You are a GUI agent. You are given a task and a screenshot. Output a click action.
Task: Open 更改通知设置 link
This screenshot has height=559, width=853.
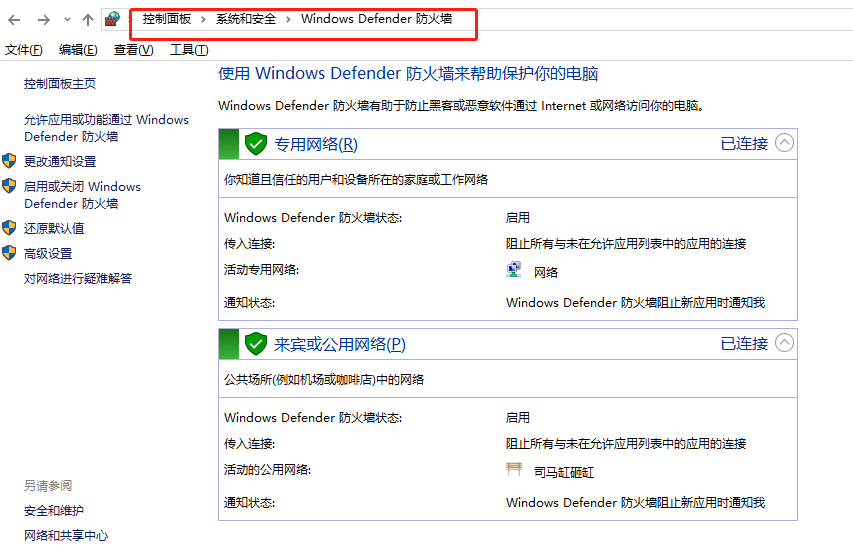[x=60, y=162]
